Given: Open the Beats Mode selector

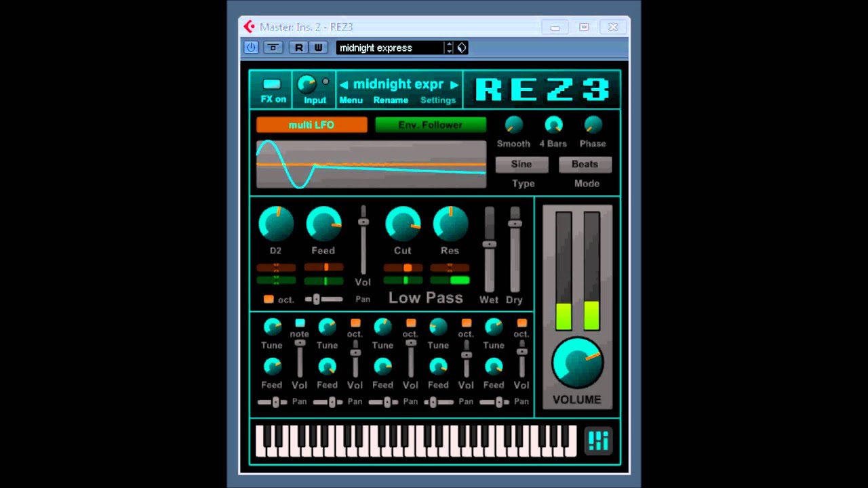Looking at the screenshot, I should (x=585, y=164).
